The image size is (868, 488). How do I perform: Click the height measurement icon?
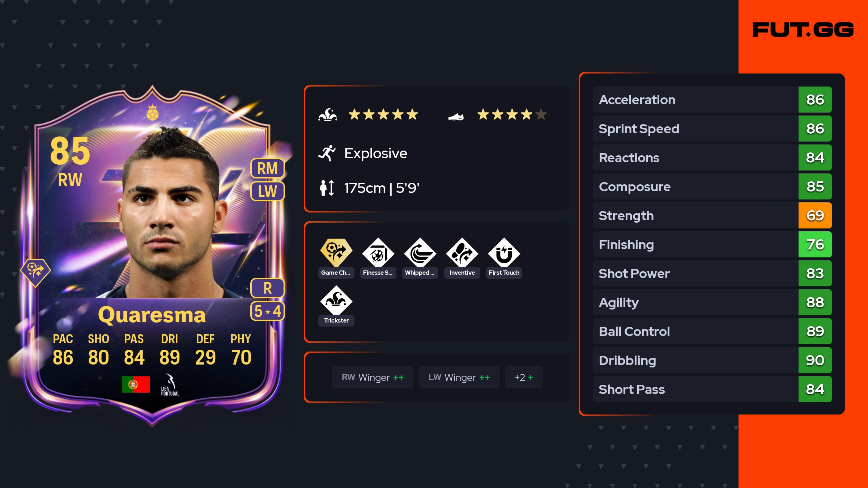click(327, 188)
